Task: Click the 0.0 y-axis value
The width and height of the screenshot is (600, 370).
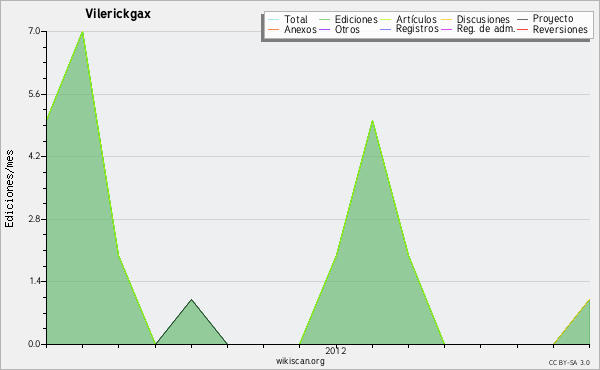Action: pos(34,344)
